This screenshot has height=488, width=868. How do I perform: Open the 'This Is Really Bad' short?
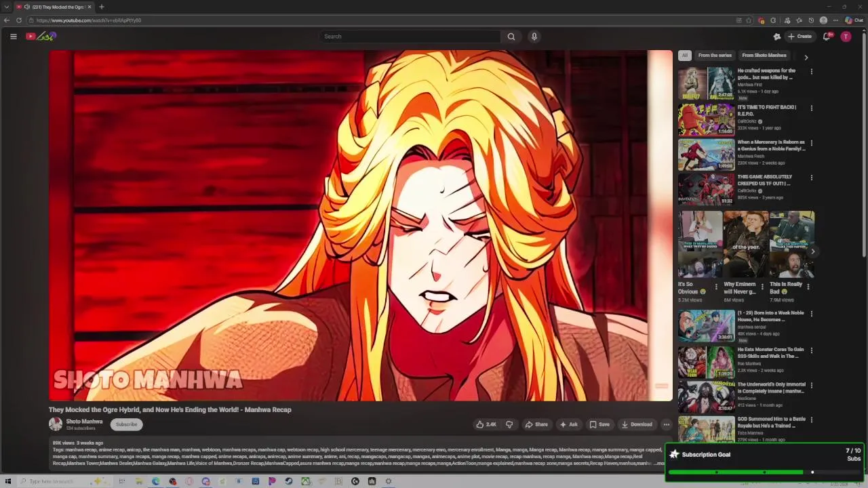click(x=791, y=245)
